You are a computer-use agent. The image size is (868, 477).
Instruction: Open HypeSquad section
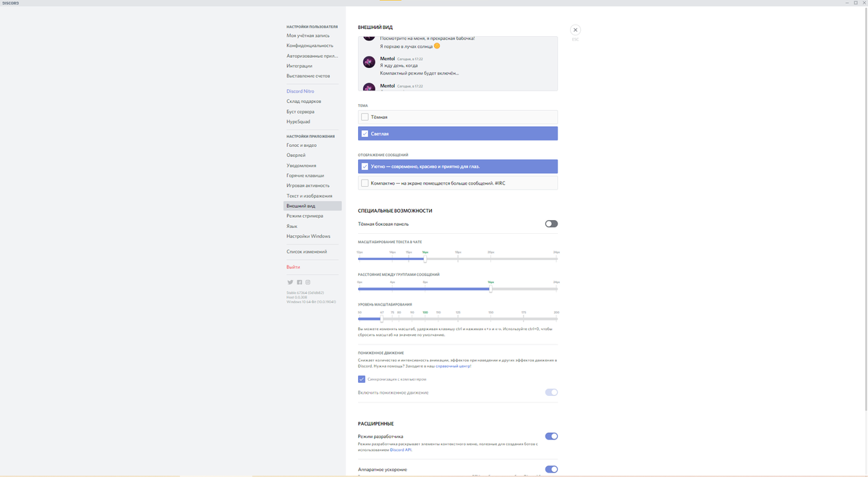(312, 122)
